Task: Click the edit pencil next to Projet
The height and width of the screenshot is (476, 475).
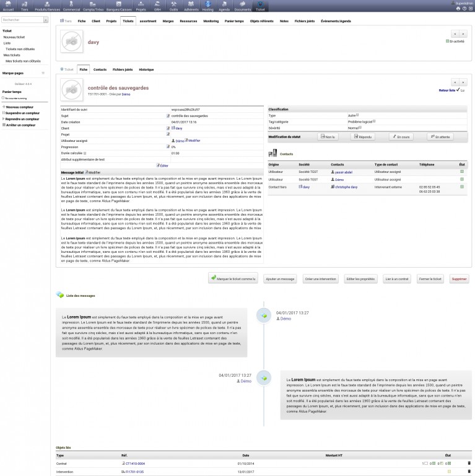Action: coord(168,134)
